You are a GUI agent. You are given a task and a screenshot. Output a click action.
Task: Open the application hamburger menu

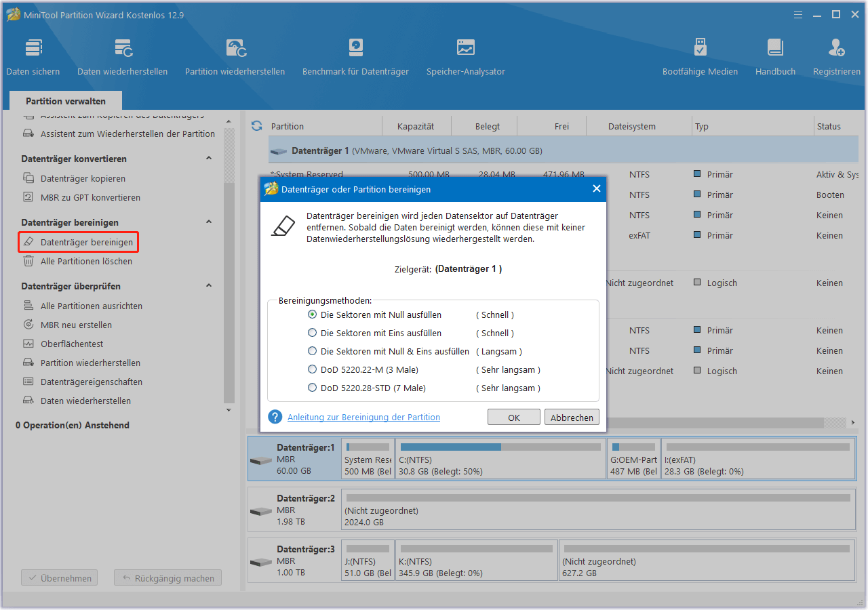coord(800,15)
